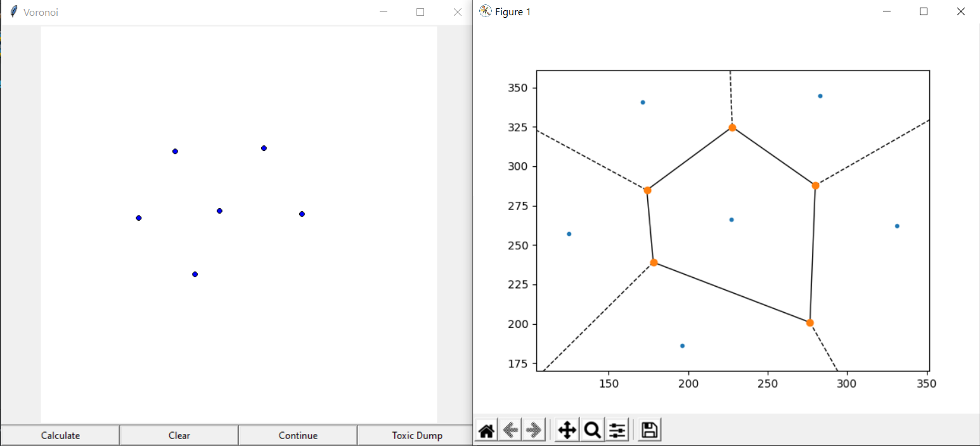Image resolution: width=980 pixels, height=446 pixels.
Task: Click the Figure 1 title text
Action: point(513,12)
